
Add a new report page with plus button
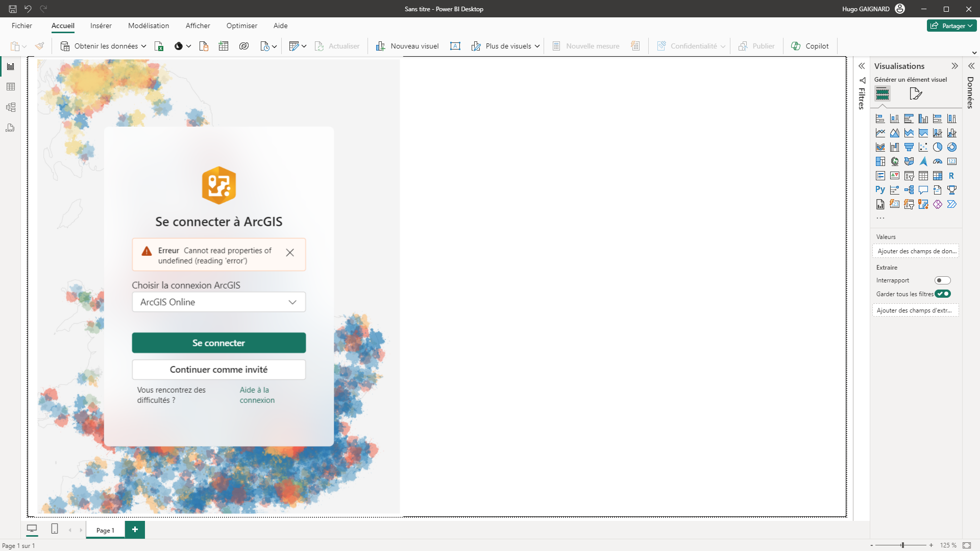[x=135, y=530]
